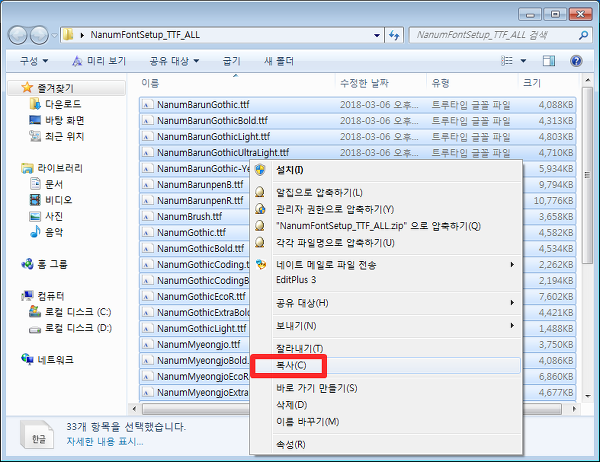Click the refresh button beside address bar
The image size is (600, 462).
tap(394, 35)
